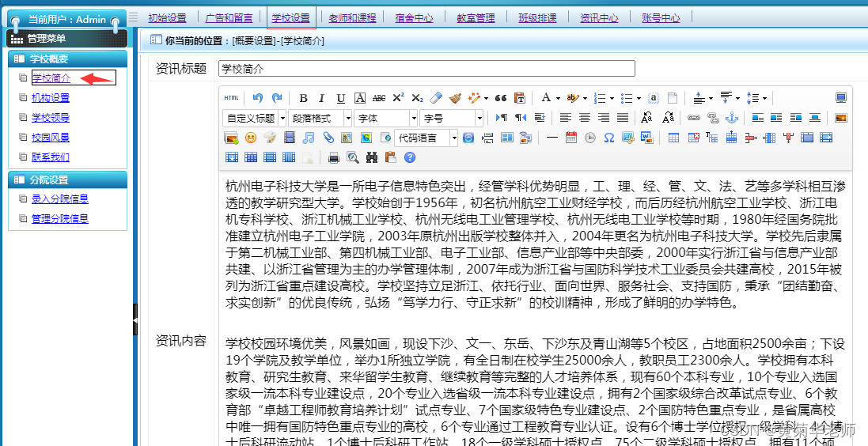Open multi-image upload icon

coord(231,138)
